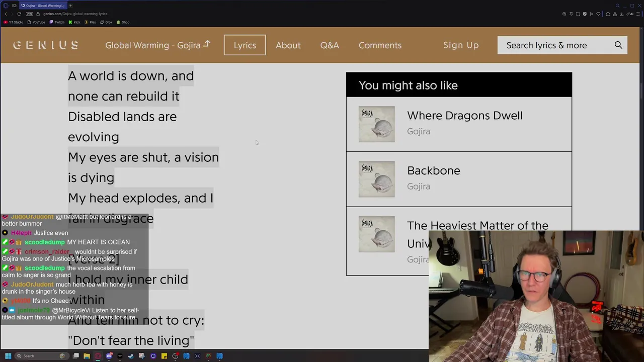Go to the Comments tab

click(380, 45)
